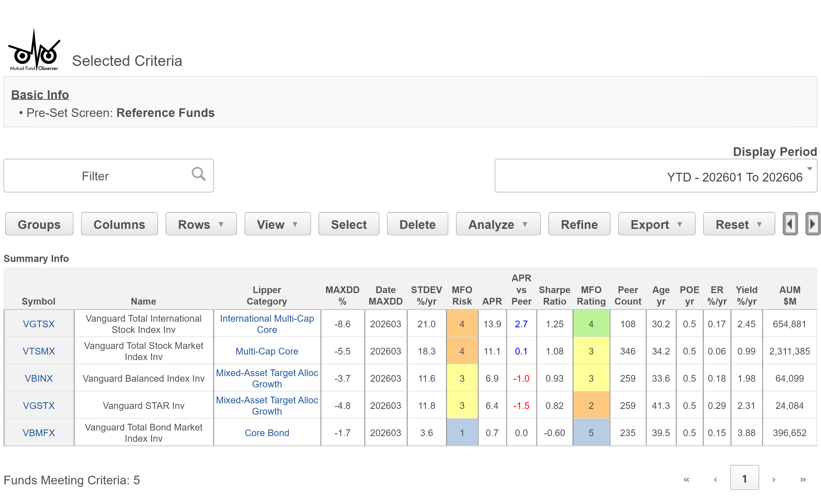Viewport: 821px width, 504px height.
Task: Go to previous page with single-left chevron
Action: (715, 479)
